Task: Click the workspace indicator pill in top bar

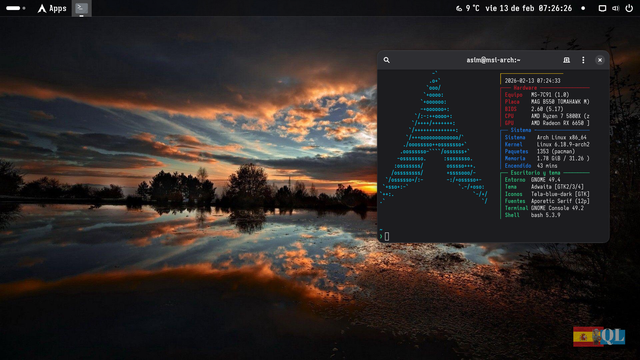Action: point(16,8)
